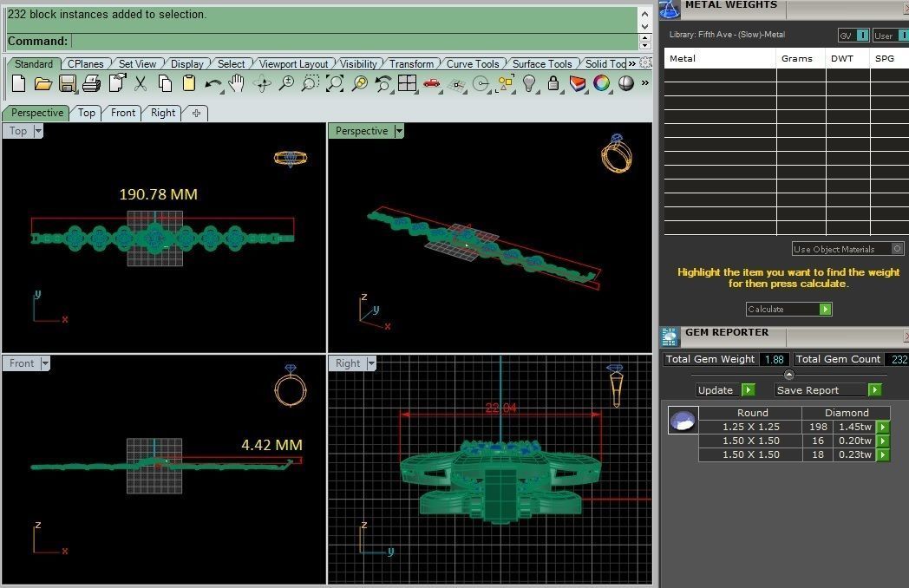Cut selection with the scissors icon

(140, 84)
